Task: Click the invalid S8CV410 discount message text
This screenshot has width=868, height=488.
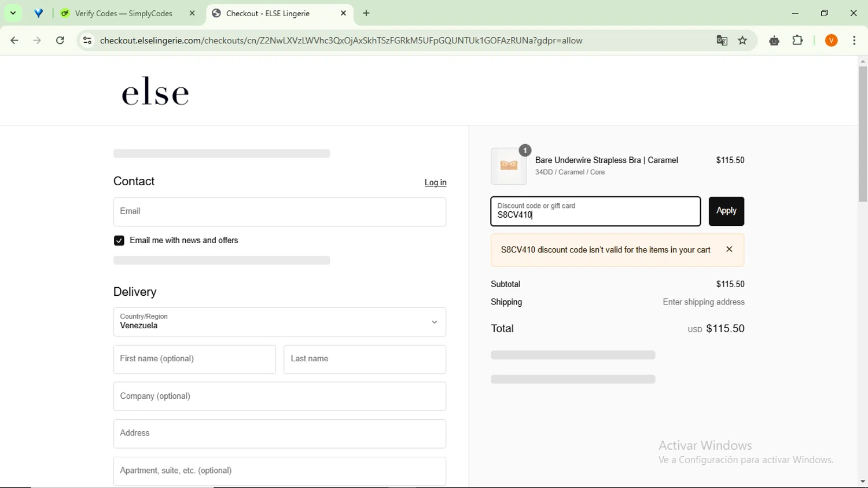Action: (605, 250)
